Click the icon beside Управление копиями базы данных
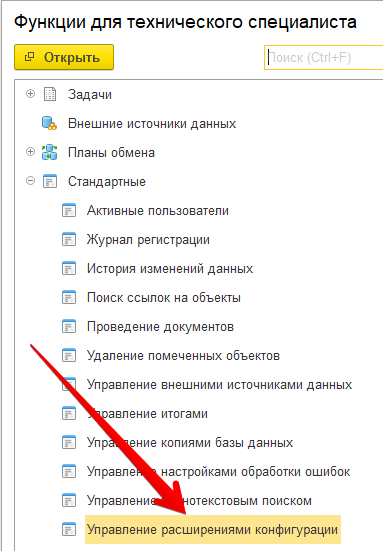This screenshot has width=383, height=551. [69, 442]
